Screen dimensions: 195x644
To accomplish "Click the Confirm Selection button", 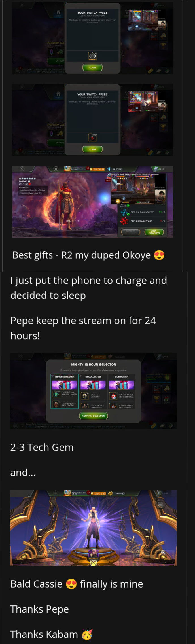I will click(93, 416).
